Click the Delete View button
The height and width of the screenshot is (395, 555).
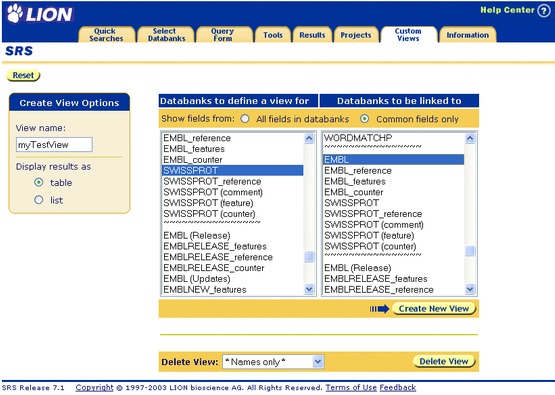(444, 361)
